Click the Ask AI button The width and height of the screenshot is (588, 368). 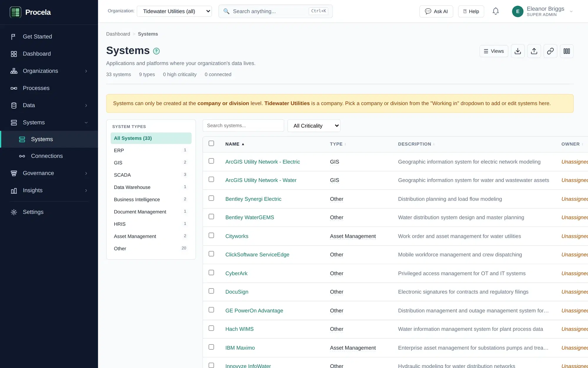[x=436, y=11]
